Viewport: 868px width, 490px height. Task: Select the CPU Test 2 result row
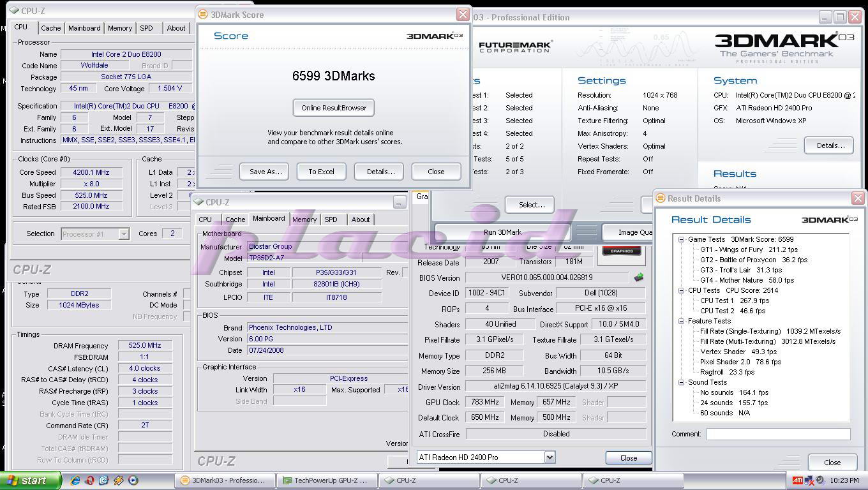733,311
